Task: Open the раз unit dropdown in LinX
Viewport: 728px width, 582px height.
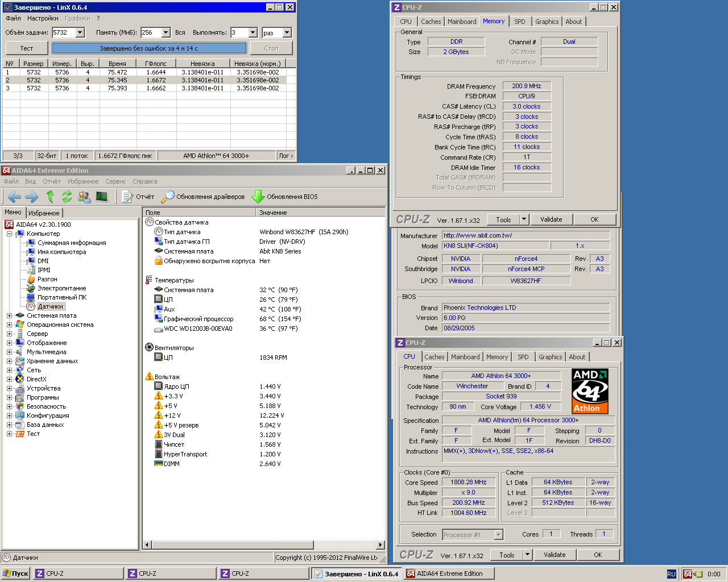Action: pyautogui.click(x=287, y=32)
